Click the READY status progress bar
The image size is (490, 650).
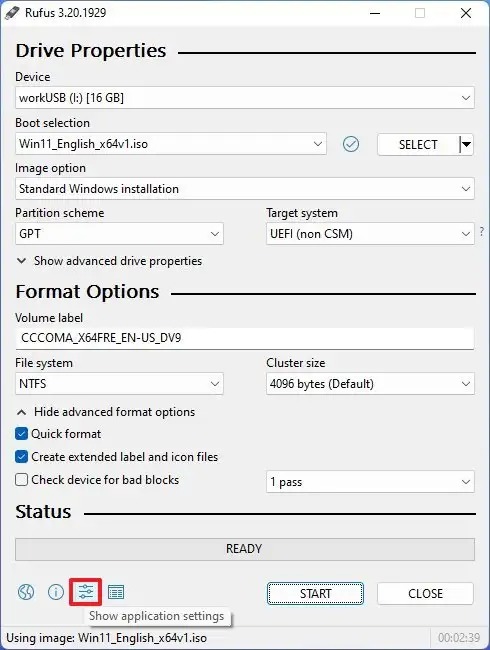point(245,549)
